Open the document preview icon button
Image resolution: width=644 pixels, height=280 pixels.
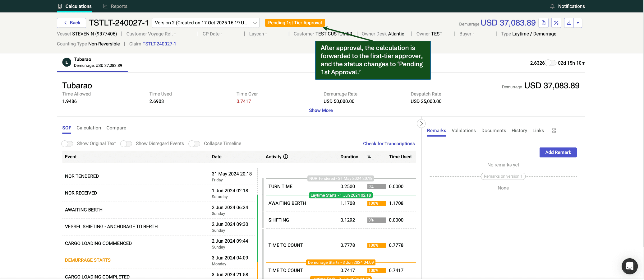pos(544,23)
